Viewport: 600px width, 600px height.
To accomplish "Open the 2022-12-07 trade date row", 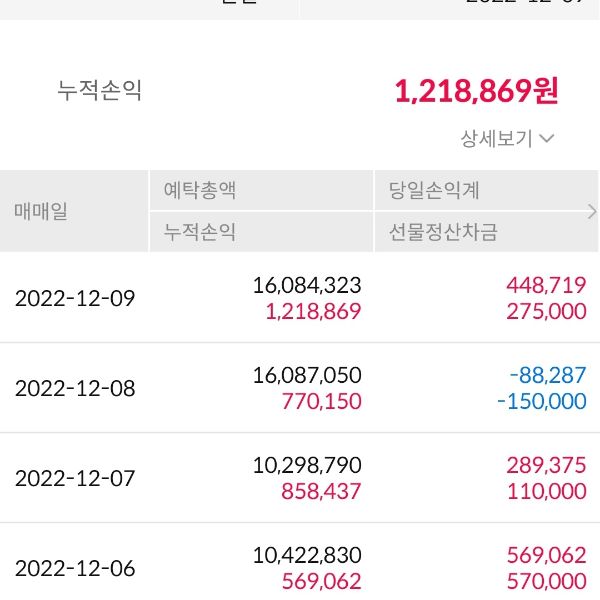I will [x=75, y=478].
